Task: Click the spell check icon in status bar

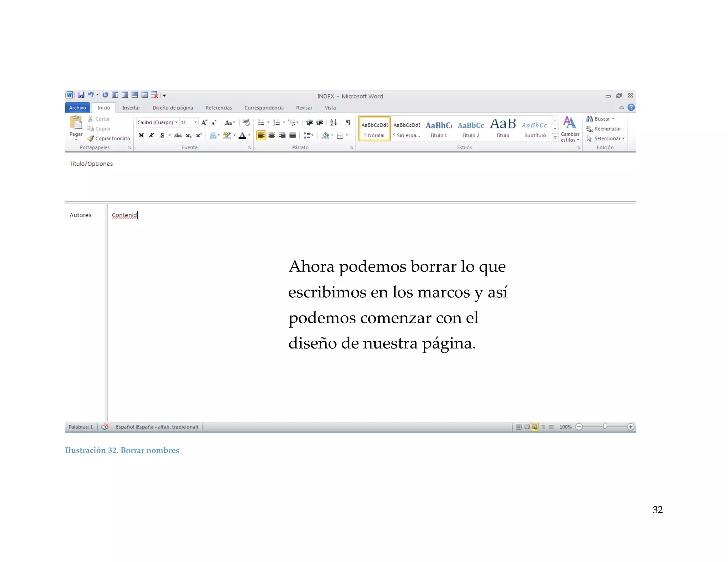Action: point(105,427)
